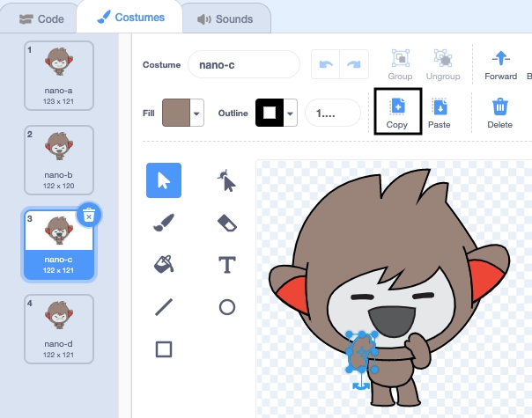Screen dimensions: 532x418
Task: Select the nano-a costume thumbnail
Action: [59, 71]
